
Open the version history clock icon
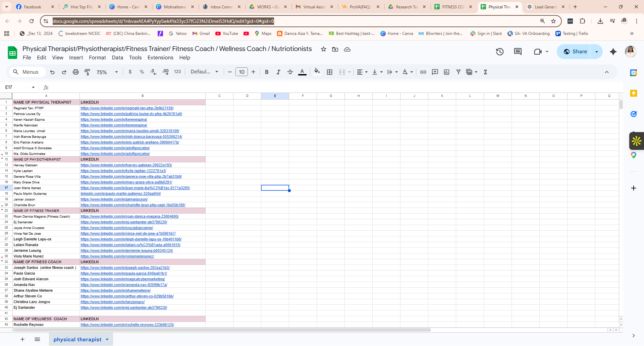click(500, 52)
